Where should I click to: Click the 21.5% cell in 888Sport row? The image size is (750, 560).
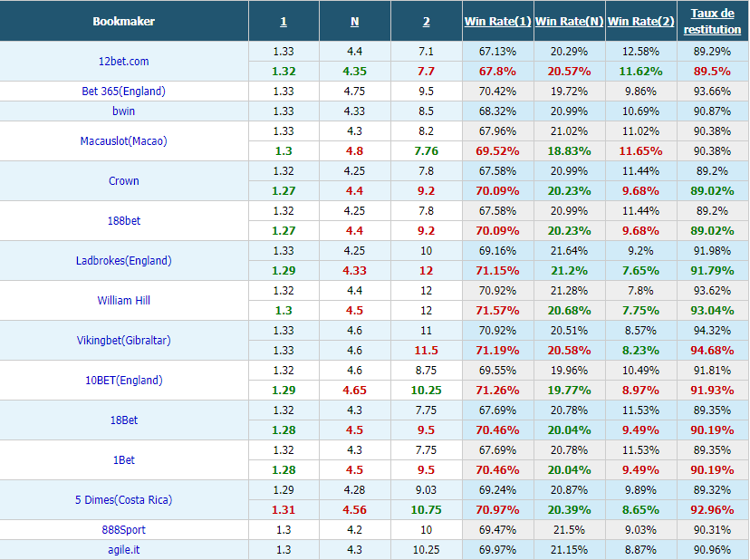(x=569, y=530)
